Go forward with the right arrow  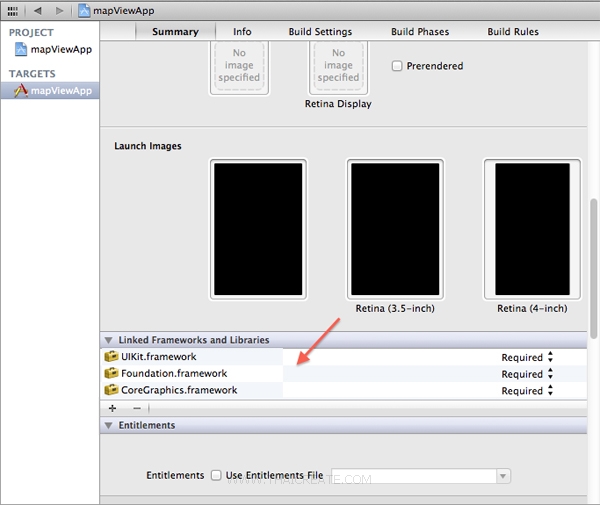click(x=59, y=11)
